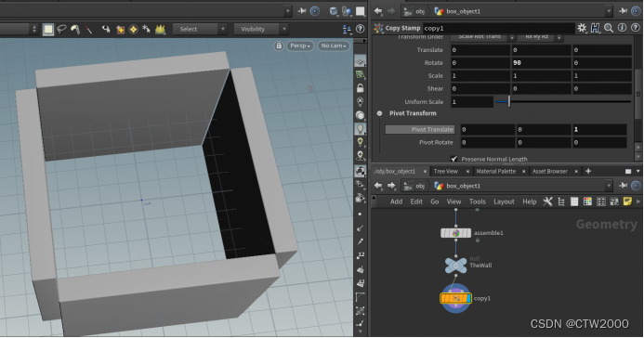Open network editor path dropdown arrow

(609, 186)
